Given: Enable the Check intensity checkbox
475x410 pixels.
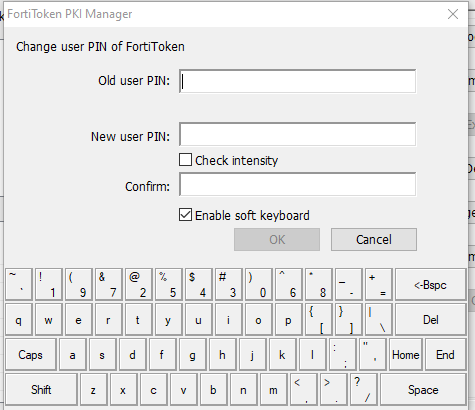Looking at the screenshot, I should point(185,160).
